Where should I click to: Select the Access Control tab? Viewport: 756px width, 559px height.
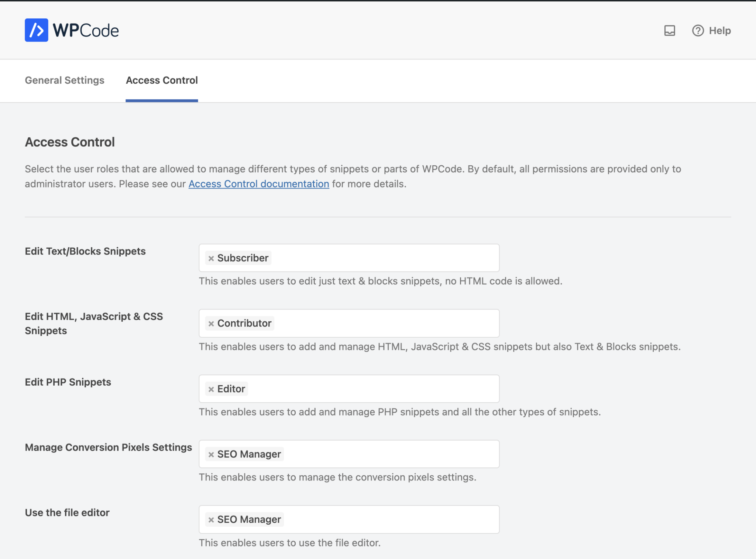(161, 80)
